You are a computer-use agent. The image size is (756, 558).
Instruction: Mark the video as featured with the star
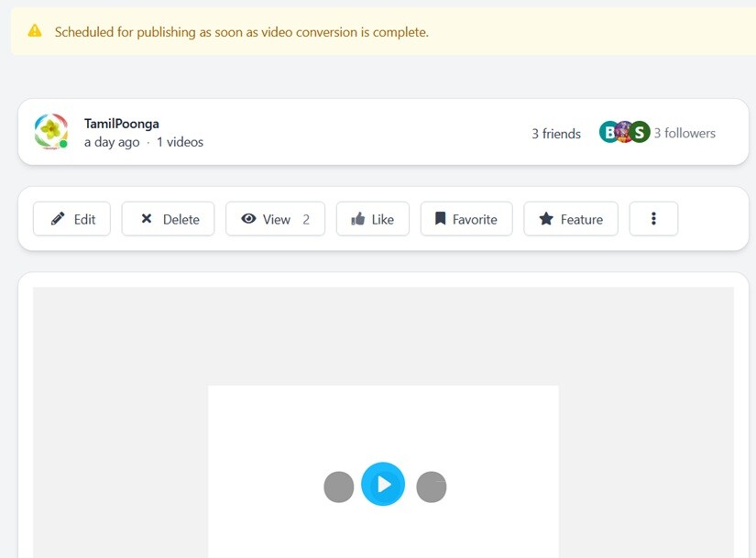570,219
